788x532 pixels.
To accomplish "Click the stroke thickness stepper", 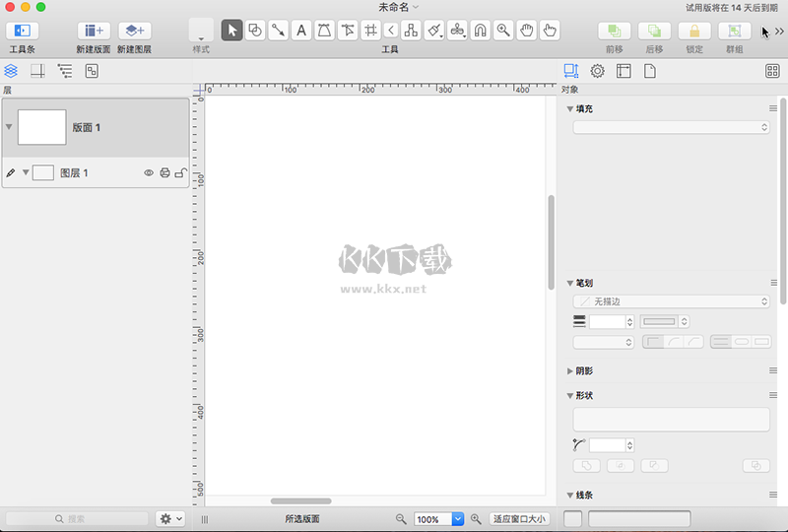I will [629, 322].
